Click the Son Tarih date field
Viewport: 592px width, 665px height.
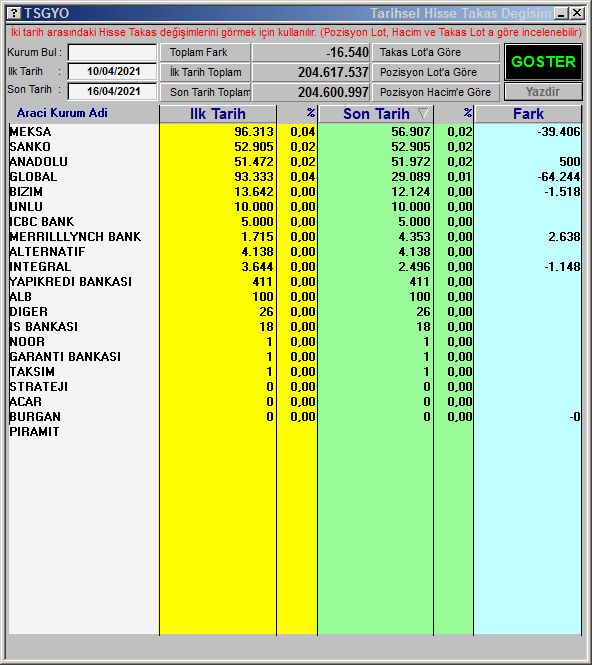click(112, 91)
